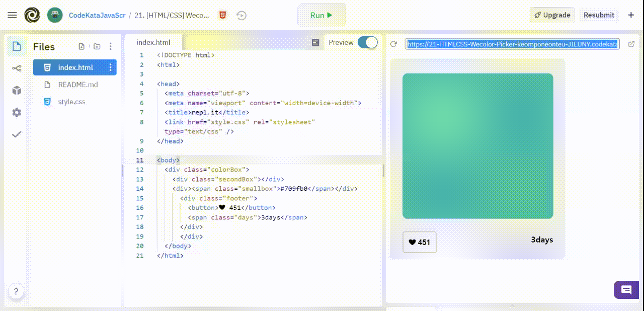Open the version control sidebar icon
The image size is (644, 311).
pos(17,68)
